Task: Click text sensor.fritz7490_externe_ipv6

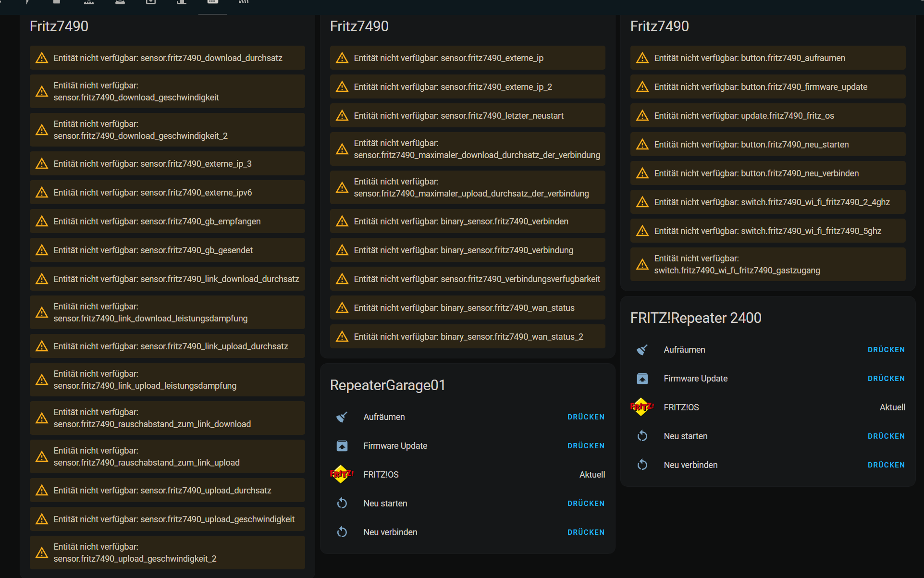Action: [196, 193]
